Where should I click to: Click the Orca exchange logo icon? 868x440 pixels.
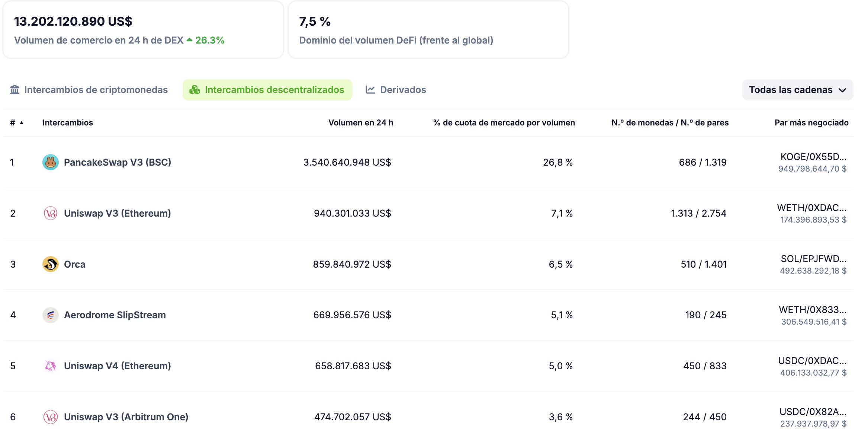click(50, 264)
